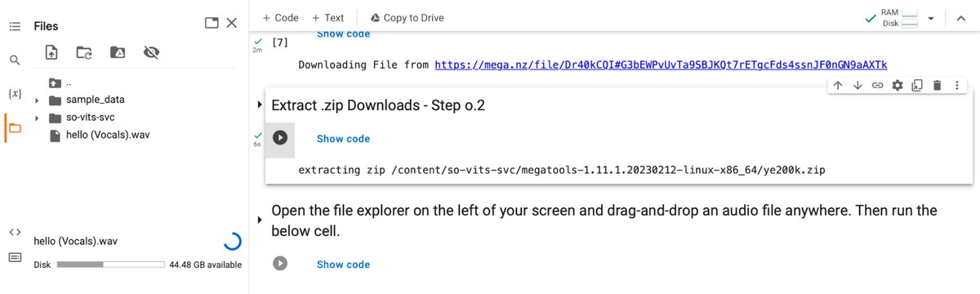Toggle show hidden files eye icon
This screenshot has width=980, height=294.
(x=150, y=52)
